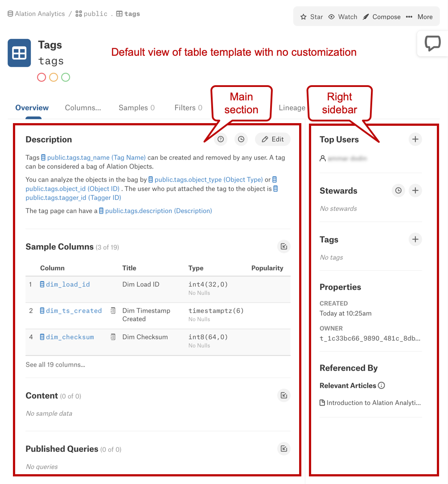Click the Popularity column header
The width and height of the screenshot is (448, 484).
pos(267,268)
